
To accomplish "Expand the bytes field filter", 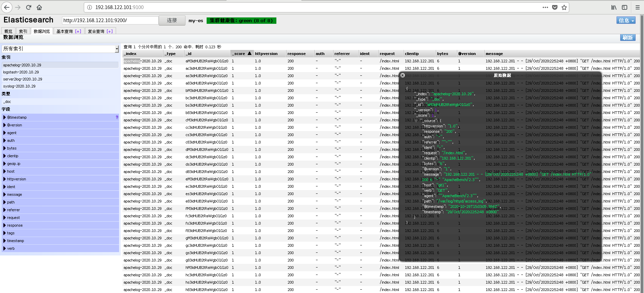I will 60,148.
